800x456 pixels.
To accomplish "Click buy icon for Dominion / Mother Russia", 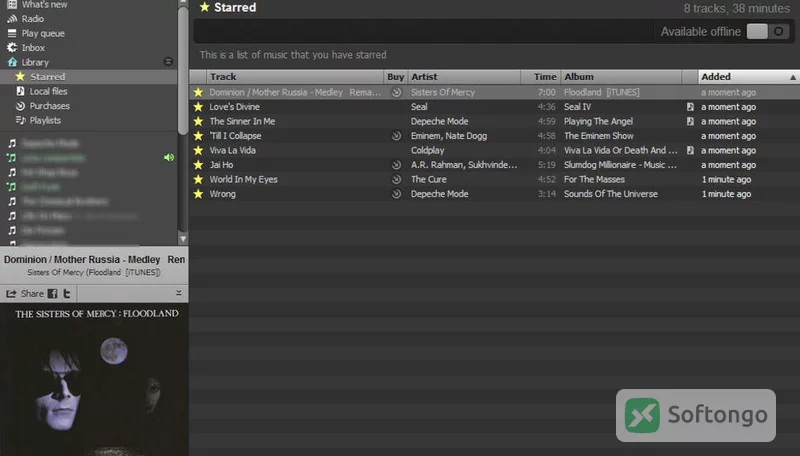I will (x=396, y=92).
